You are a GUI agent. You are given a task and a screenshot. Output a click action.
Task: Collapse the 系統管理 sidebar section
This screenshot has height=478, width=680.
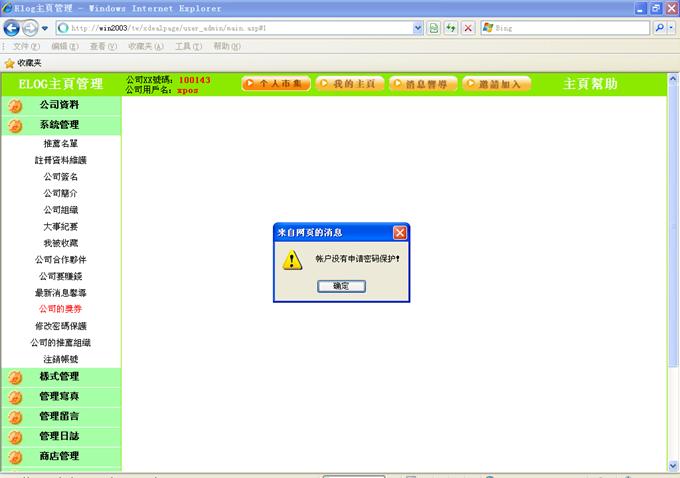[x=59, y=125]
